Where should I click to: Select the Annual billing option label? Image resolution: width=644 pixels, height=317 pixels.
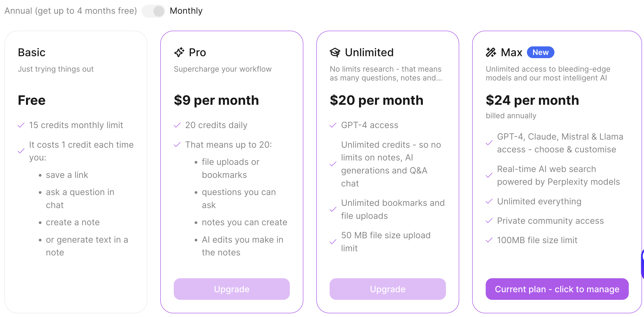point(71,11)
